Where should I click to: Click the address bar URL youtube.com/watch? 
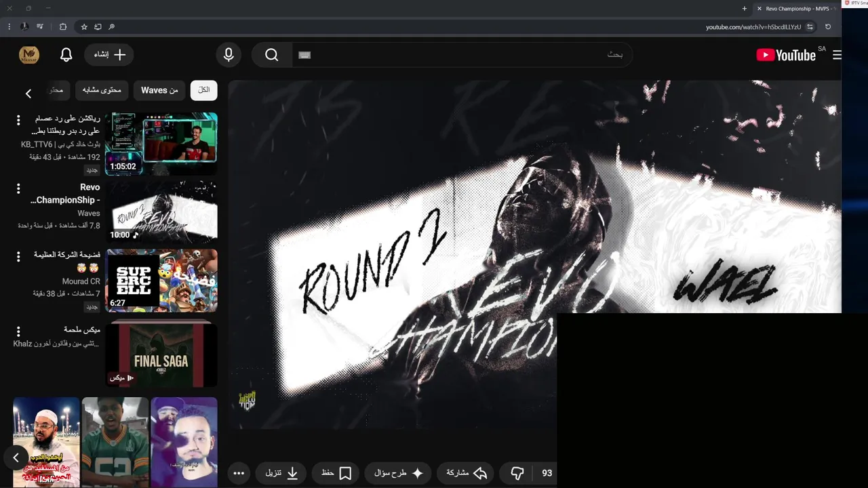tap(753, 27)
